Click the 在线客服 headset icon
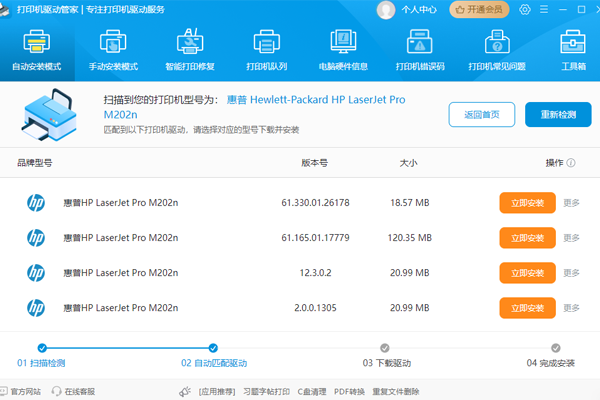This screenshot has width=600, height=400. click(56, 391)
